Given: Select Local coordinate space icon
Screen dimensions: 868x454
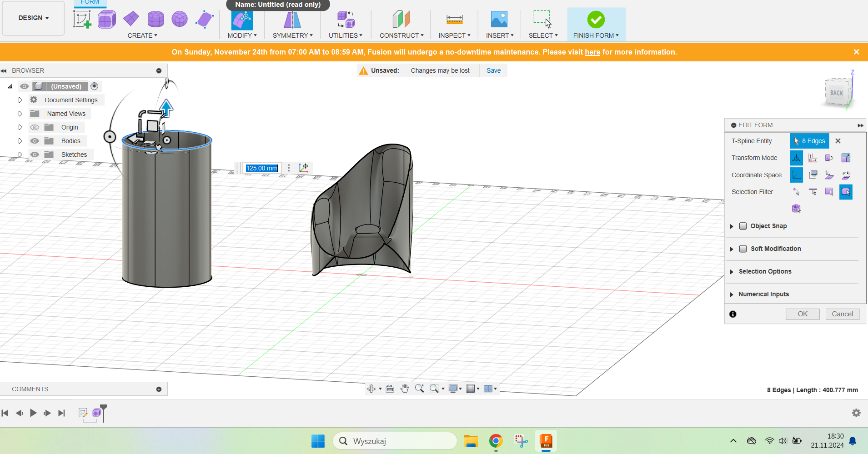Looking at the screenshot, I should click(x=829, y=175).
